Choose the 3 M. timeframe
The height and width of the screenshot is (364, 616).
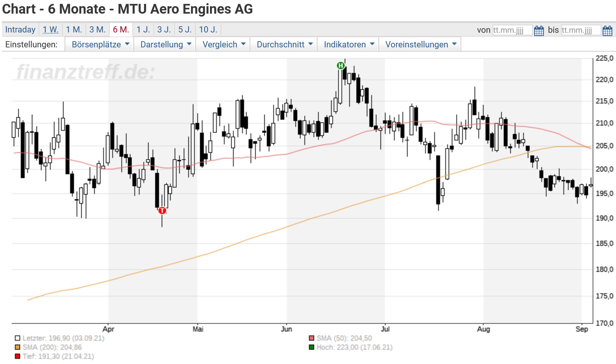97,30
